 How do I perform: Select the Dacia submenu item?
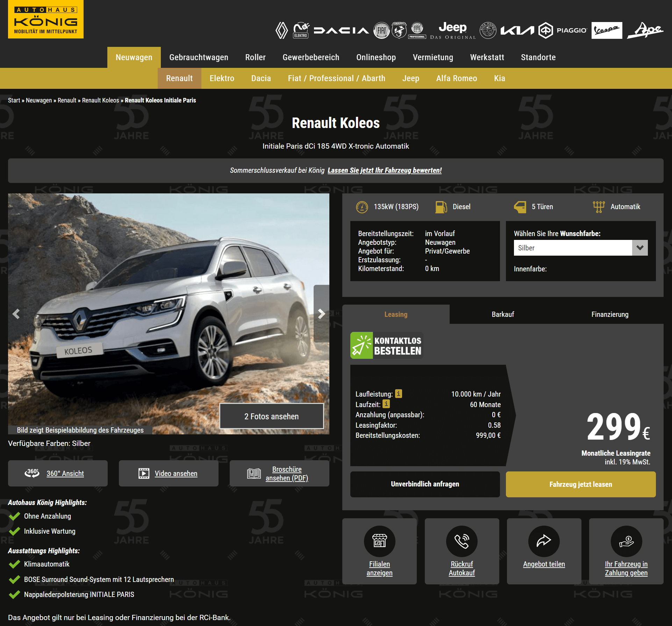point(261,78)
